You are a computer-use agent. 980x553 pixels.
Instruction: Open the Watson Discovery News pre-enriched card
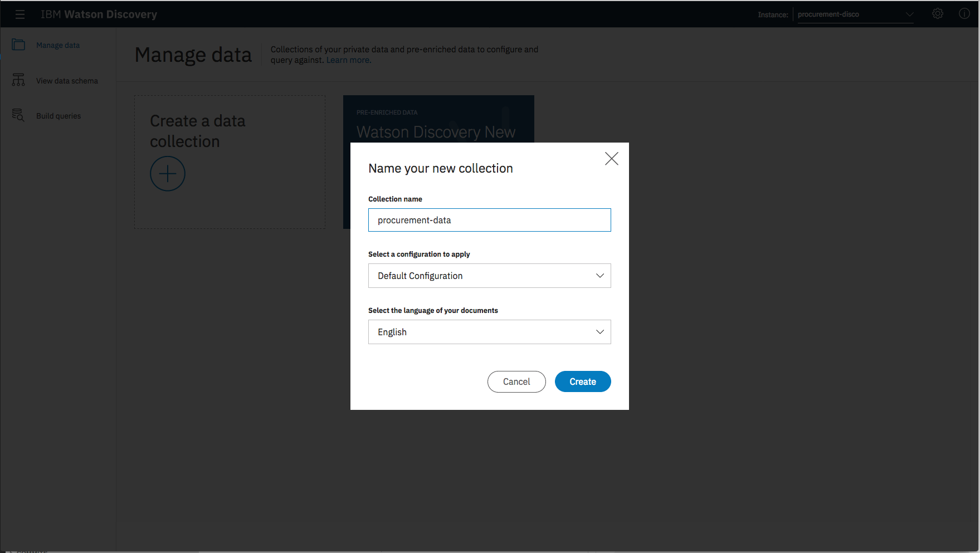438,119
